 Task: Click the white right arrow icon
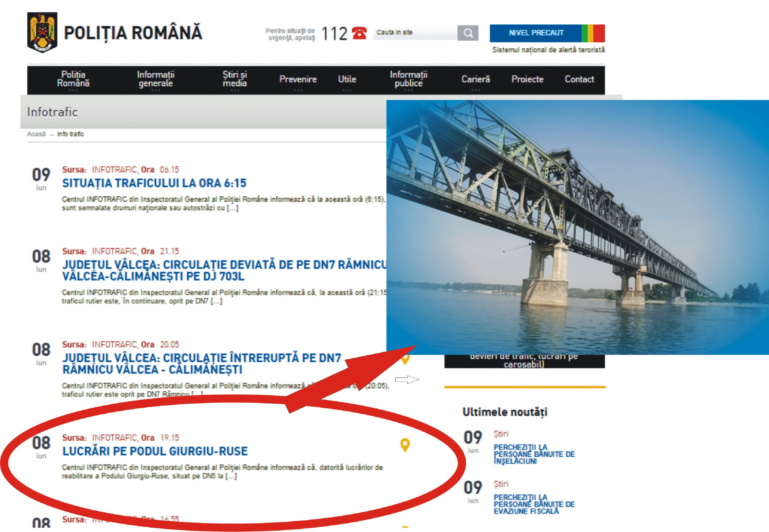click(407, 380)
